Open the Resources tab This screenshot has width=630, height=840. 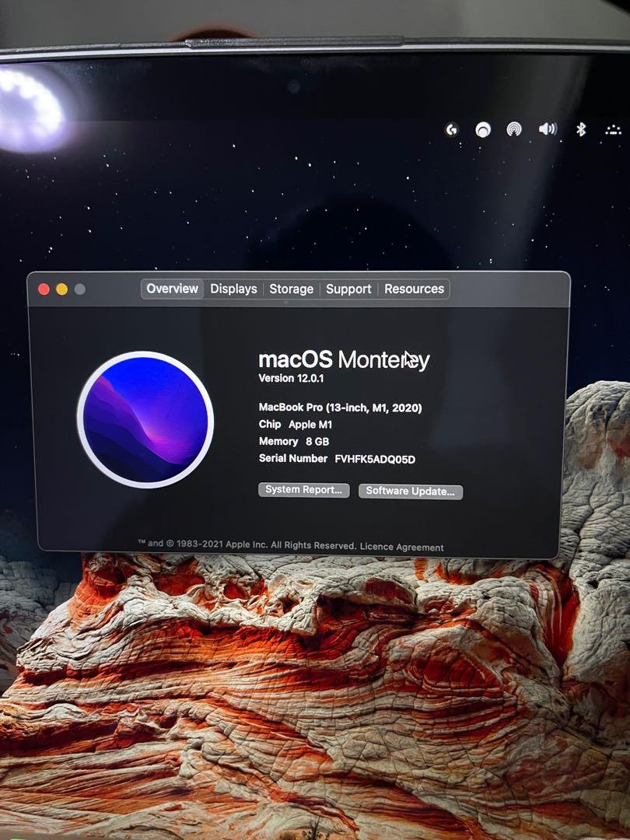pyautogui.click(x=415, y=289)
